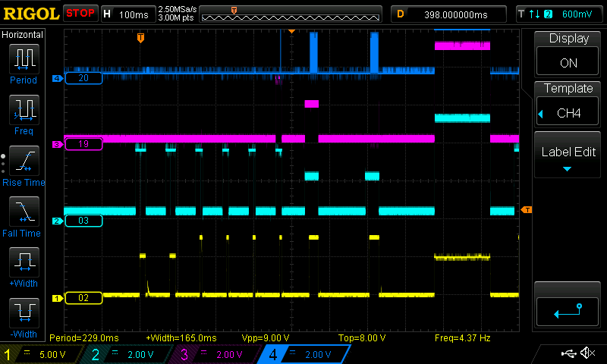Viewport: 607px width, 364px height.
Task: Choose the Rise Time measurement icon
Action: coord(23,163)
